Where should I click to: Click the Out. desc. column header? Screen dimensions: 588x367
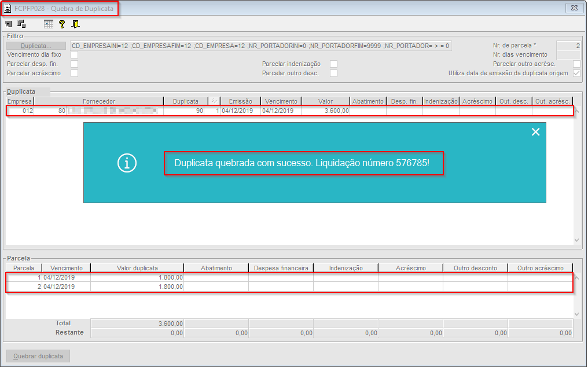[x=514, y=101]
